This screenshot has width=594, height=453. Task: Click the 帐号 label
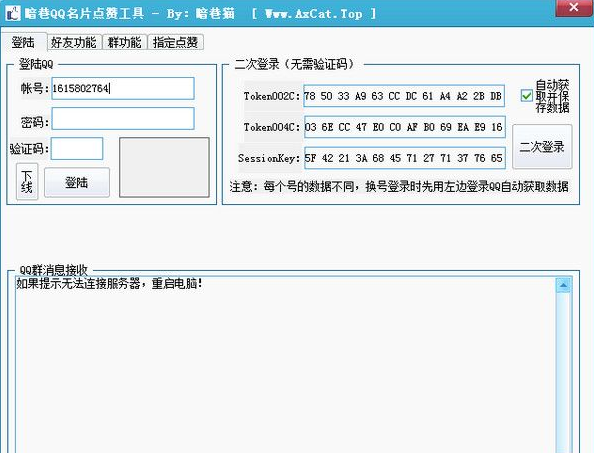pos(34,89)
